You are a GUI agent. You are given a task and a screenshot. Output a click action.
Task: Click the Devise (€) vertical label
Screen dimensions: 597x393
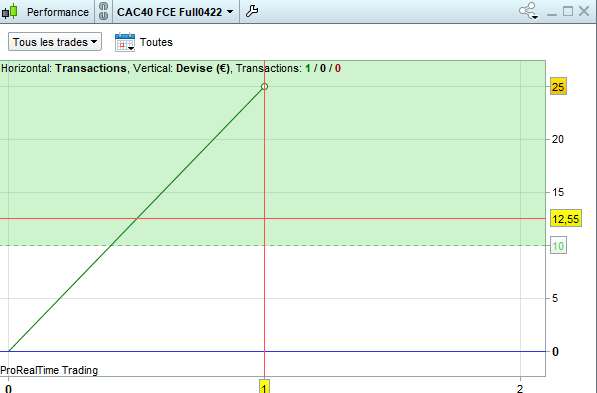click(203, 69)
